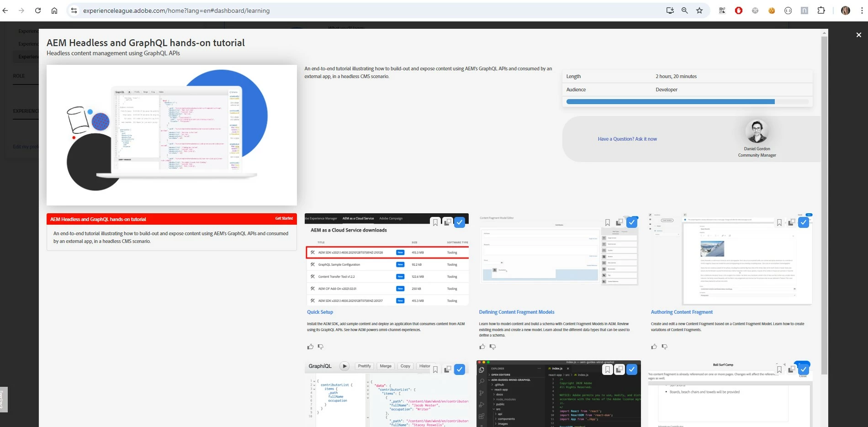This screenshot has height=427, width=868.
Task: Toggle completed check on Defining Content Fragment Models
Action: 632,222
